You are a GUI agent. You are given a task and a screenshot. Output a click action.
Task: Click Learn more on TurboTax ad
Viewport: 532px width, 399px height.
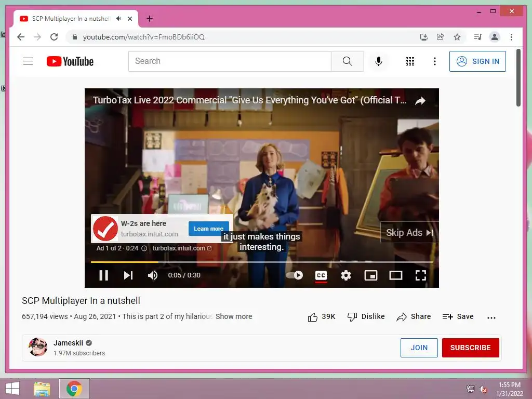(209, 229)
